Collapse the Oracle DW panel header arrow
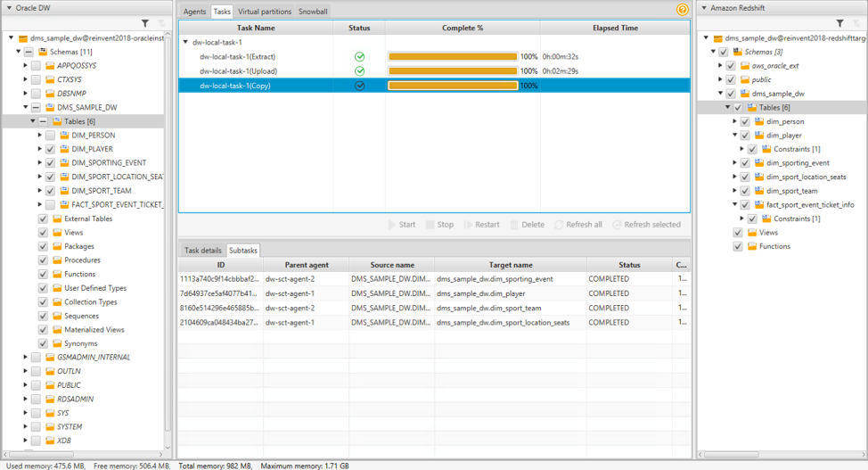868x470 pixels. [9, 8]
